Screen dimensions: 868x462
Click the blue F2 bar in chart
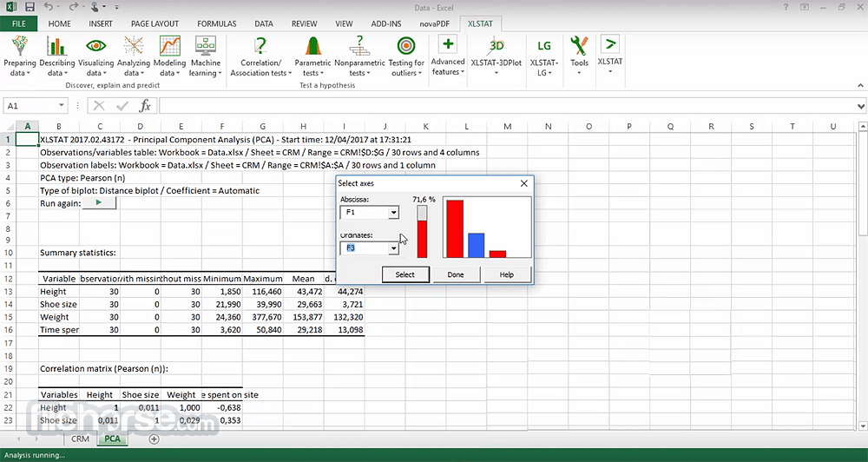tap(476, 246)
